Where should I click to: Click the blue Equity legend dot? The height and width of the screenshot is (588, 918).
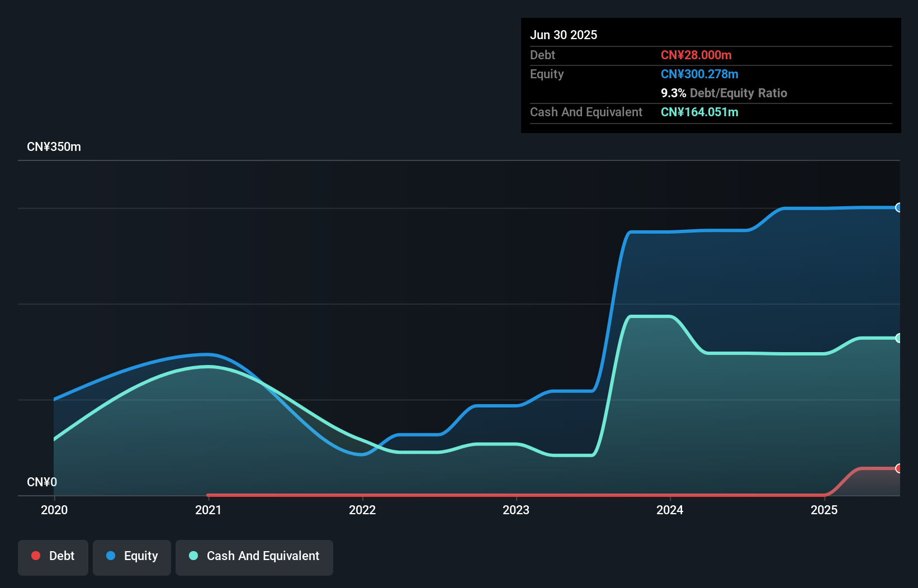point(111,556)
